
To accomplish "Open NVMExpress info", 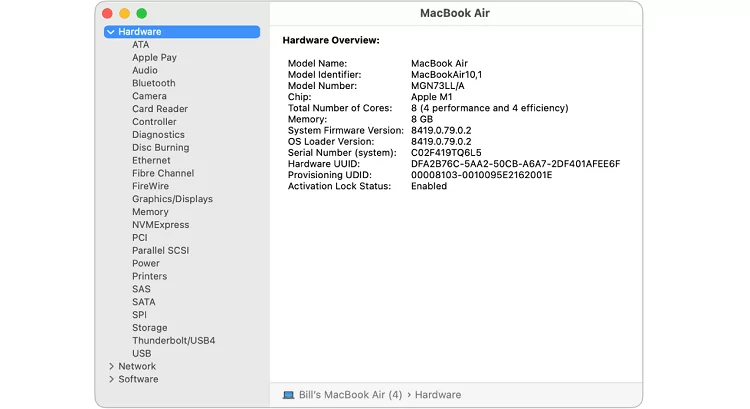I will click(x=161, y=225).
